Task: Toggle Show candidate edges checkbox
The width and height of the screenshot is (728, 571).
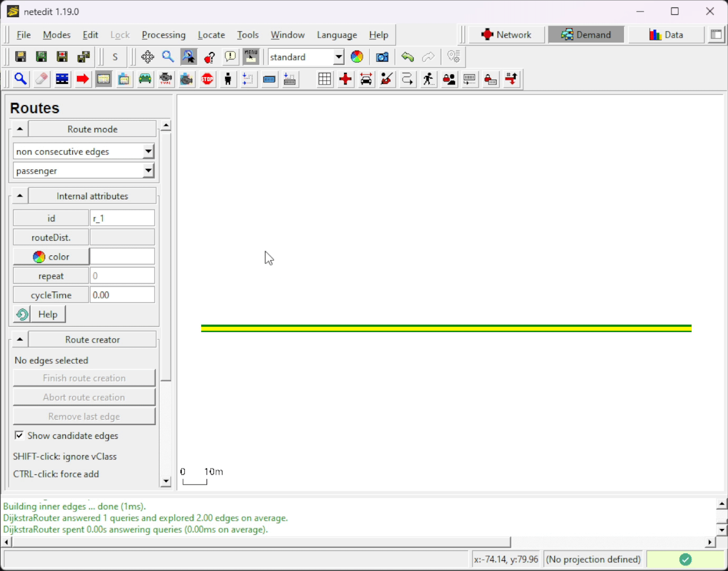Action: [x=20, y=436]
